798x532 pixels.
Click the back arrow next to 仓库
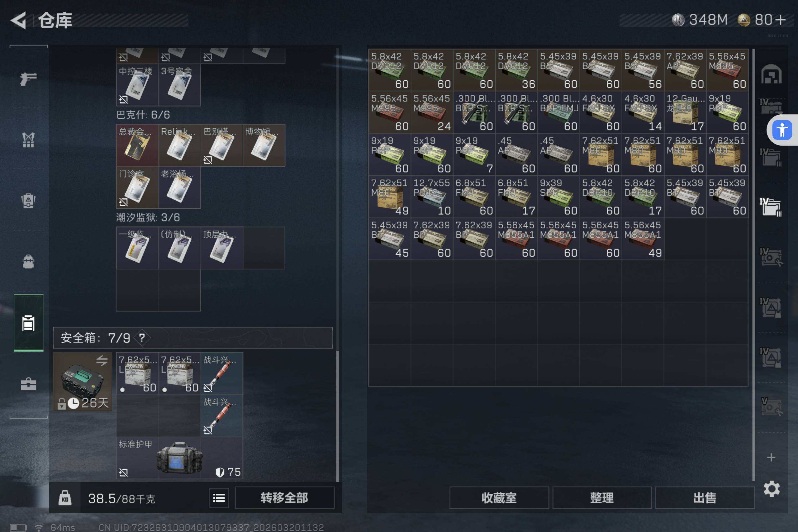[19, 20]
